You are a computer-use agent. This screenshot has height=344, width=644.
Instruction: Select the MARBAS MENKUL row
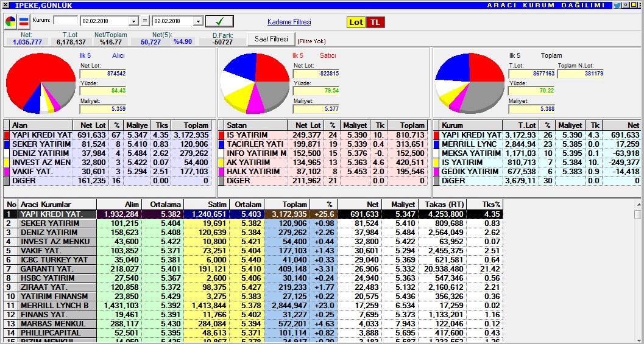pos(253,324)
